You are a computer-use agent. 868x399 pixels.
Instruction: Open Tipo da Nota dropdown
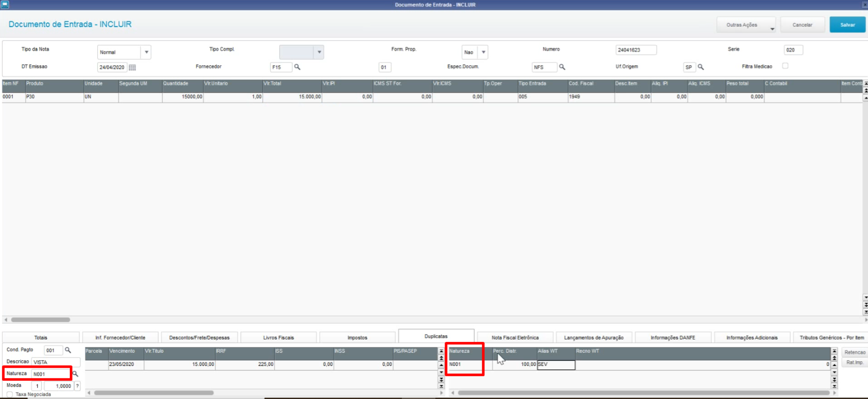[147, 52]
